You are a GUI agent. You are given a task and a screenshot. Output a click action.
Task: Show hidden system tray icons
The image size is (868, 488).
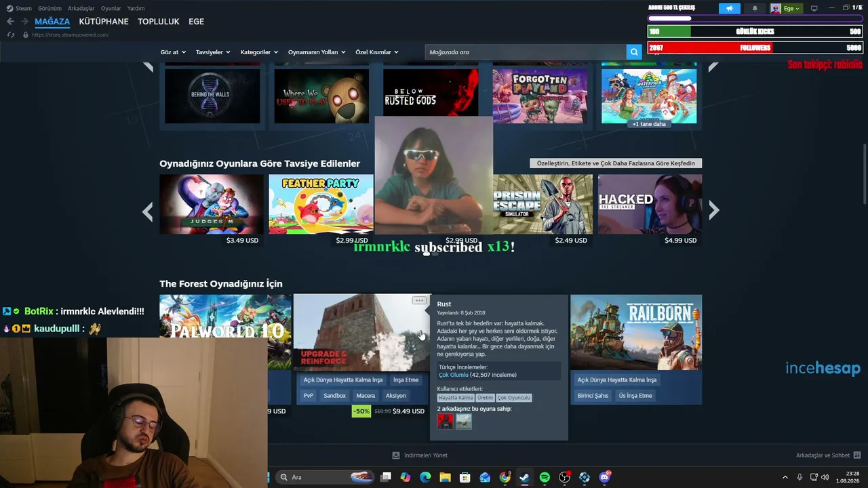point(785,477)
